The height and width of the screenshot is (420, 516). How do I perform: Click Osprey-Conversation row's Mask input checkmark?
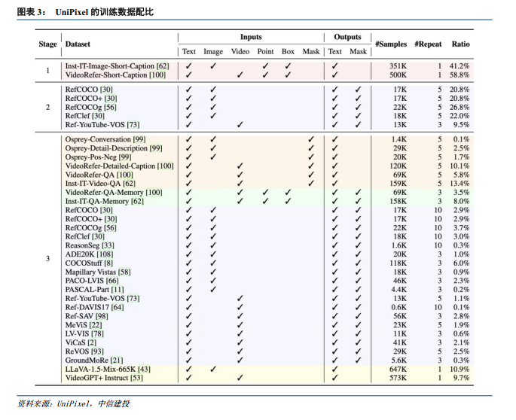coord(310,140)
